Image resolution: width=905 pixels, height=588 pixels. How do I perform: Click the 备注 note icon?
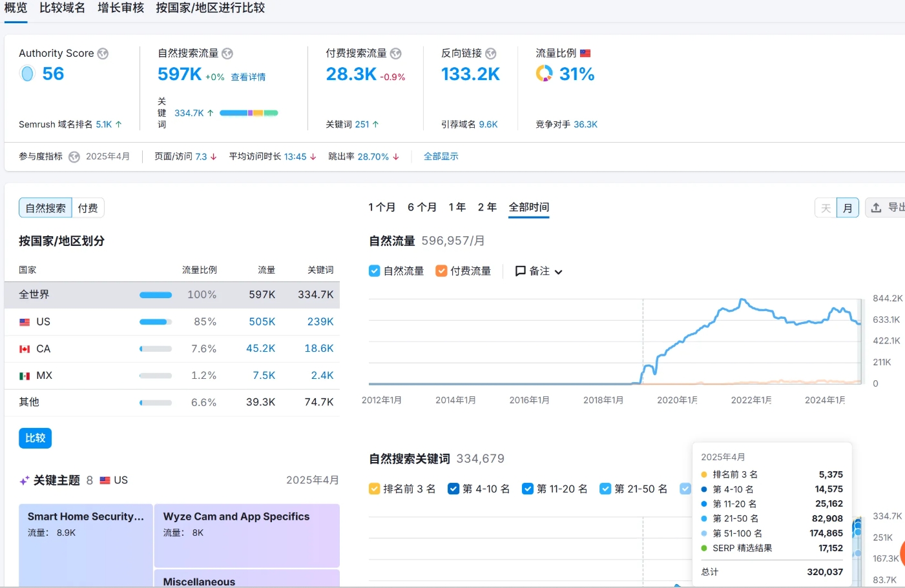click(520, 271)
